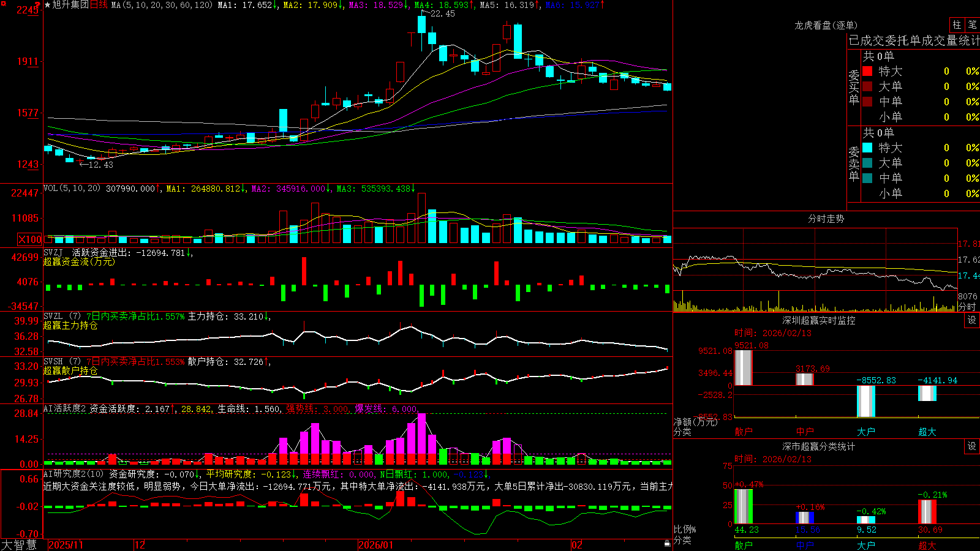The image size is (980, 551).
Task: Click the SVSH (7) indicator label
Action: pyautogui.click(x=62, y=361)
